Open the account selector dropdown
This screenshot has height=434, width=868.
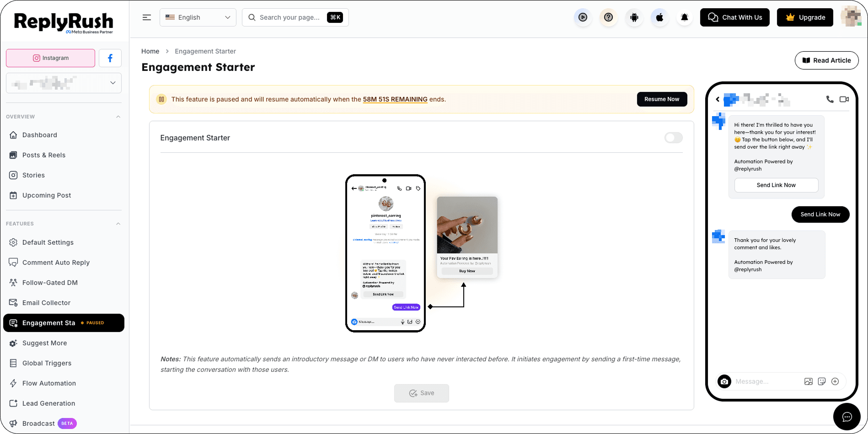pos(64,83)
